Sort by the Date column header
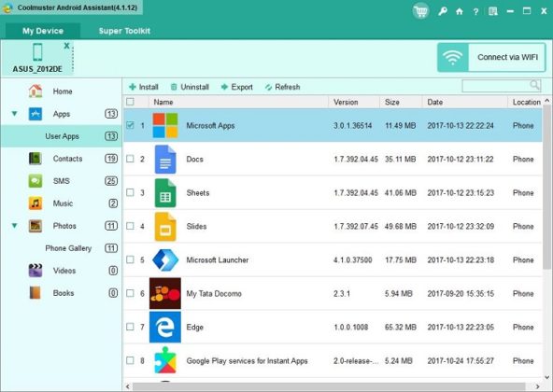Image resolution: width=553 pixels, height=392 pixels. pos(465,103)
